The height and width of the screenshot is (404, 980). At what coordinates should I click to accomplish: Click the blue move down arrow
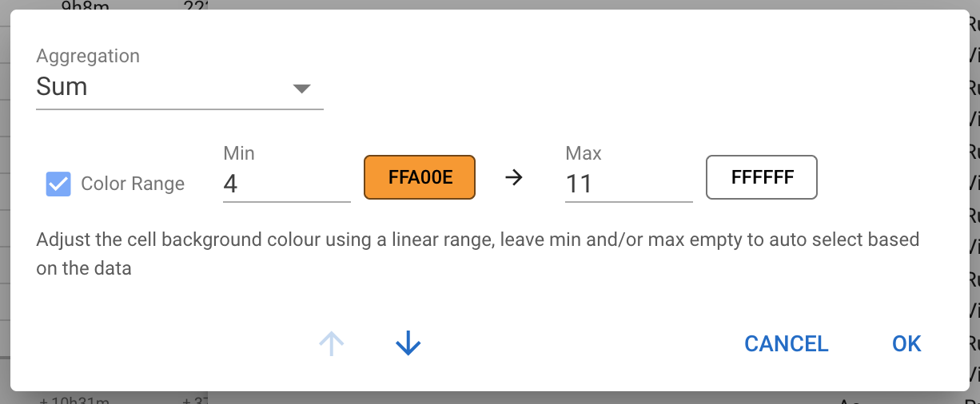coord(408,344)
